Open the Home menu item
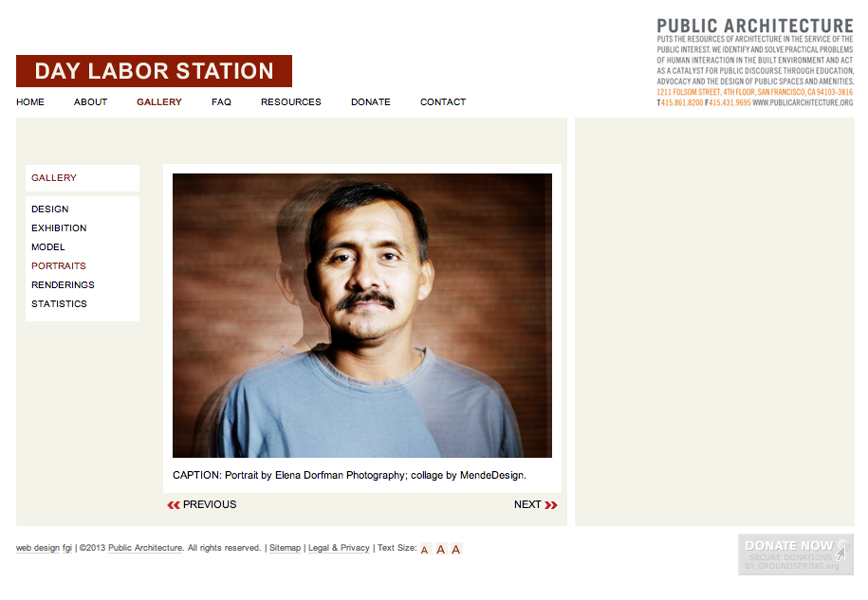This screenshot has height=600, width=868. coord(30,101)
